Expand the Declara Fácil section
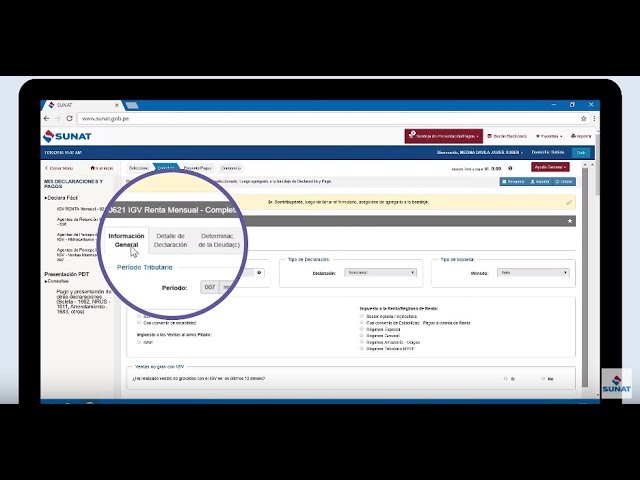This screenshot has width=640, height=480. pos(61,198)
